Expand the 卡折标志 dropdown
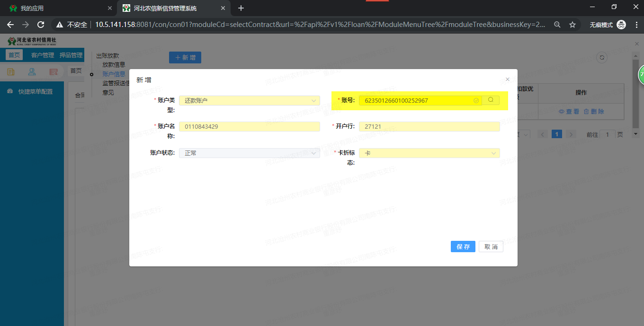644x326 pixels. pyautogui.click(x=429, y=153)
